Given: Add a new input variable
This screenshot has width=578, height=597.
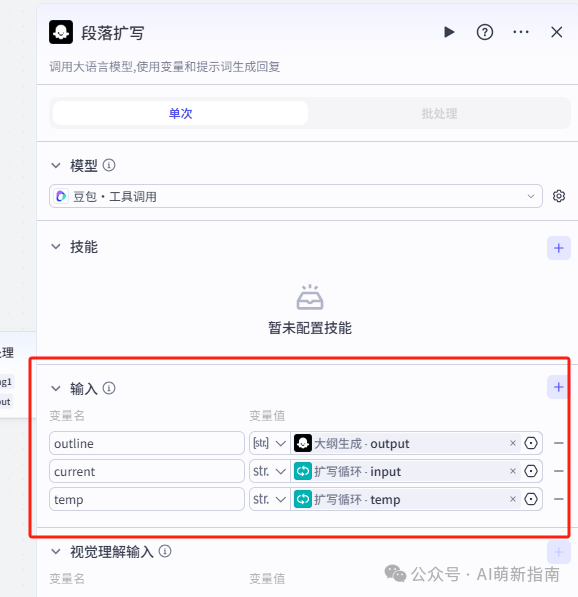Looking at the screenshot, I should point(559,387).
